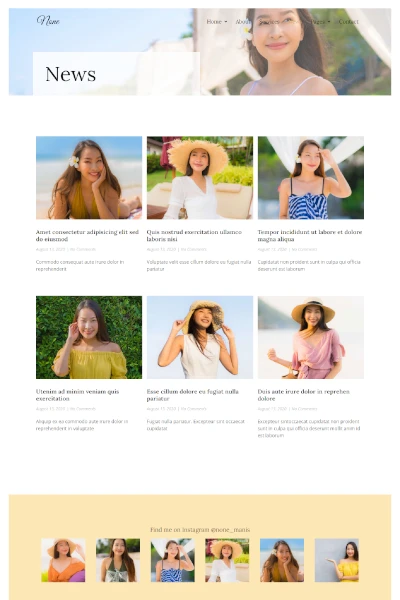Screen dimensions: 400x600
Task: Open the Services menu item
Action: click(269, 22)
